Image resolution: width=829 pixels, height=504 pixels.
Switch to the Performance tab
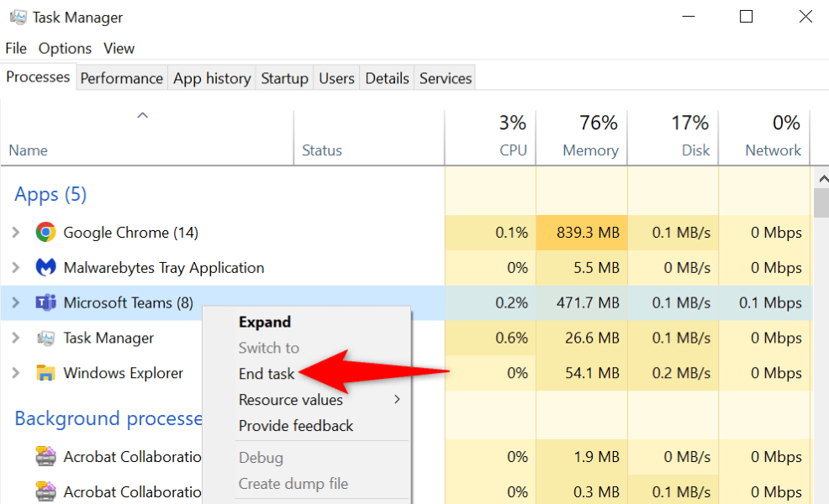[121, 78]
